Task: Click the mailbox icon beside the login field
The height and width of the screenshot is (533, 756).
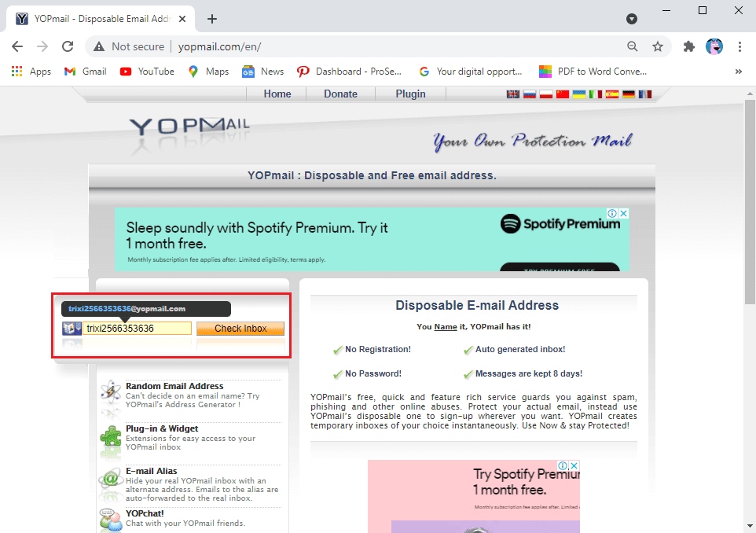Action: point(72,329)
